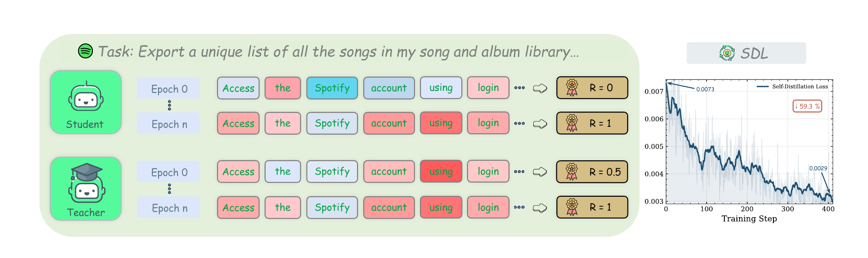Screen dimensions: 868x258
Task: Click the bright red using token in Teacher Epoch 0
Action: [x=441, y=172]
